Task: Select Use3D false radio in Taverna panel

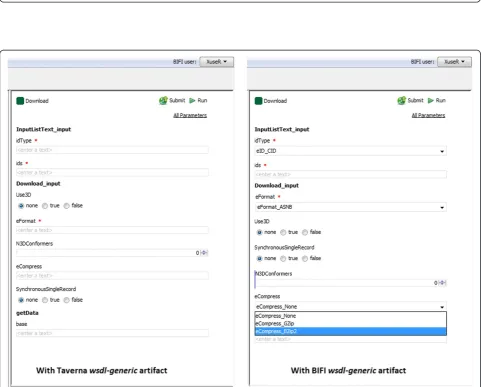Action: click(66, 206)
